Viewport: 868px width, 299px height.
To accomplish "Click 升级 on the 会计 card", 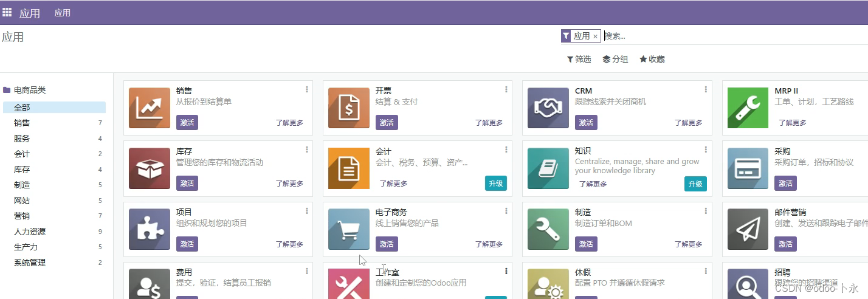I will [x=496, y=183].
